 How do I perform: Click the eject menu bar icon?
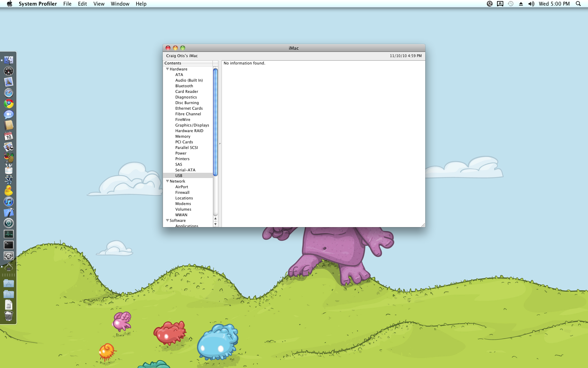pos(521,4)
